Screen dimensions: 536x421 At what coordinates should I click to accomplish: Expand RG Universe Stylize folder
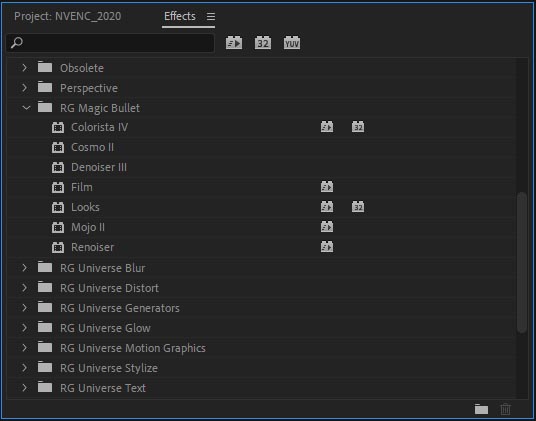25,368
